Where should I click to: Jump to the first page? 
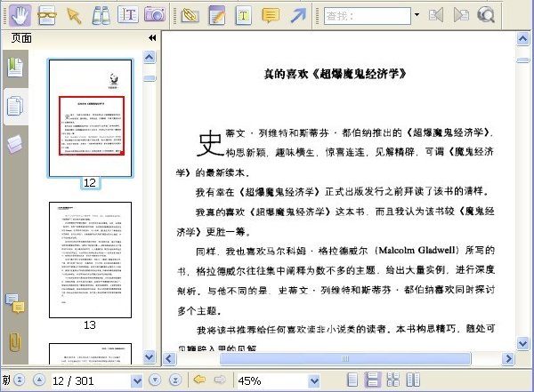coord(20,380)
